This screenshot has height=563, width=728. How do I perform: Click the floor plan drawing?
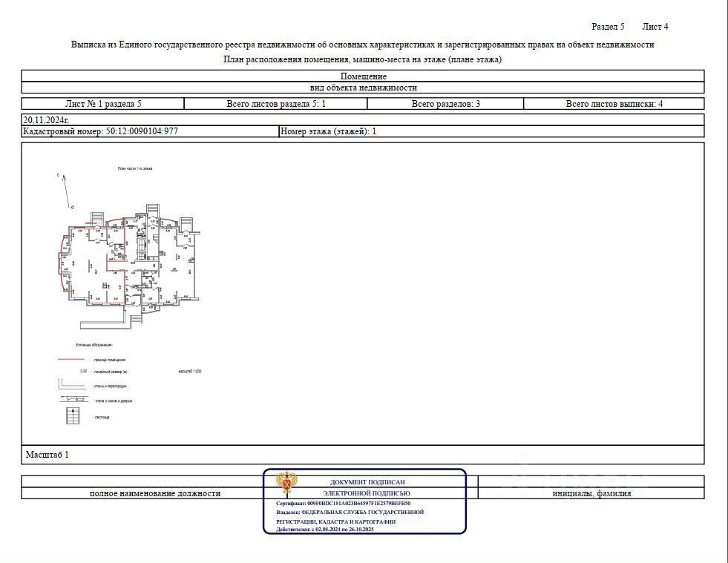(x=130, y=267)
